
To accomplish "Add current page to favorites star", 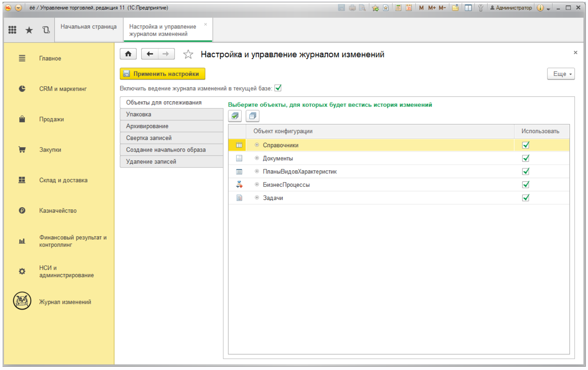I will 188,55.
